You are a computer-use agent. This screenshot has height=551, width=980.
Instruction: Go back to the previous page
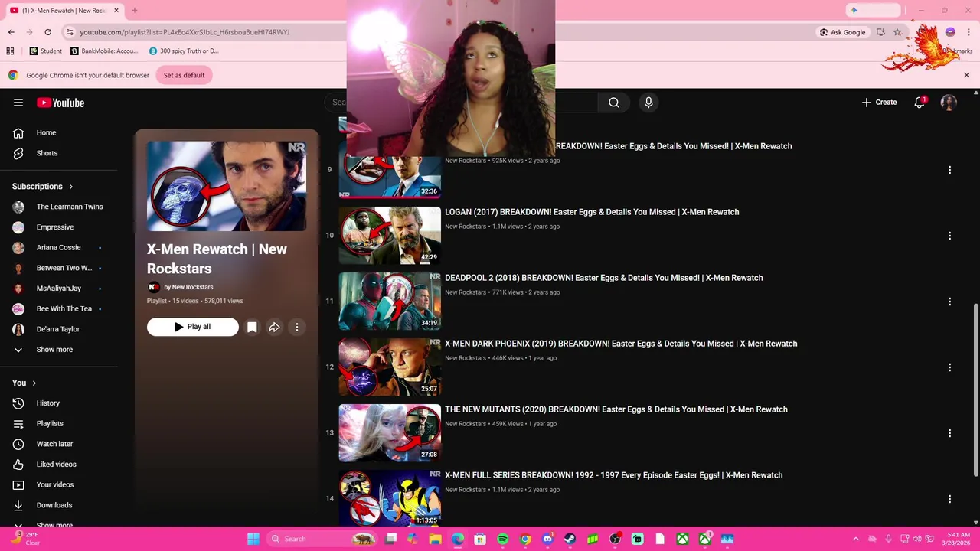11,32
